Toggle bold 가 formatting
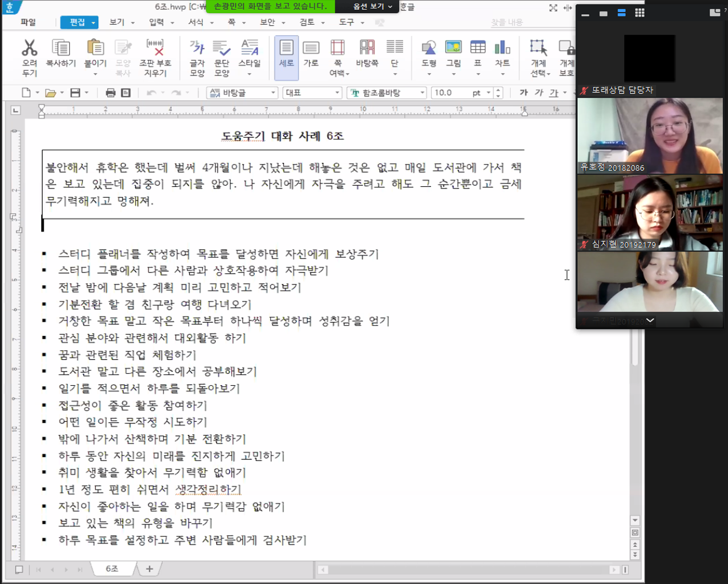Viewport: 728px width, 584px height. [524, 93]
